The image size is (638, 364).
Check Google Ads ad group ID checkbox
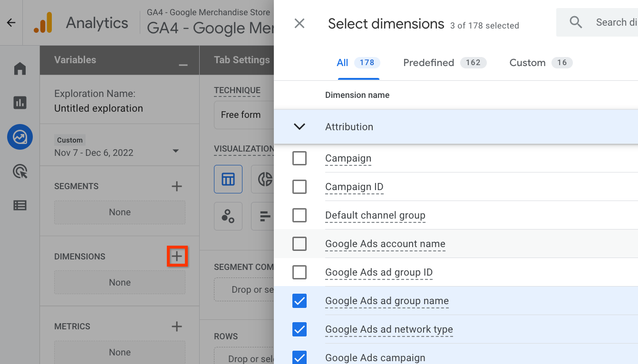300,272
